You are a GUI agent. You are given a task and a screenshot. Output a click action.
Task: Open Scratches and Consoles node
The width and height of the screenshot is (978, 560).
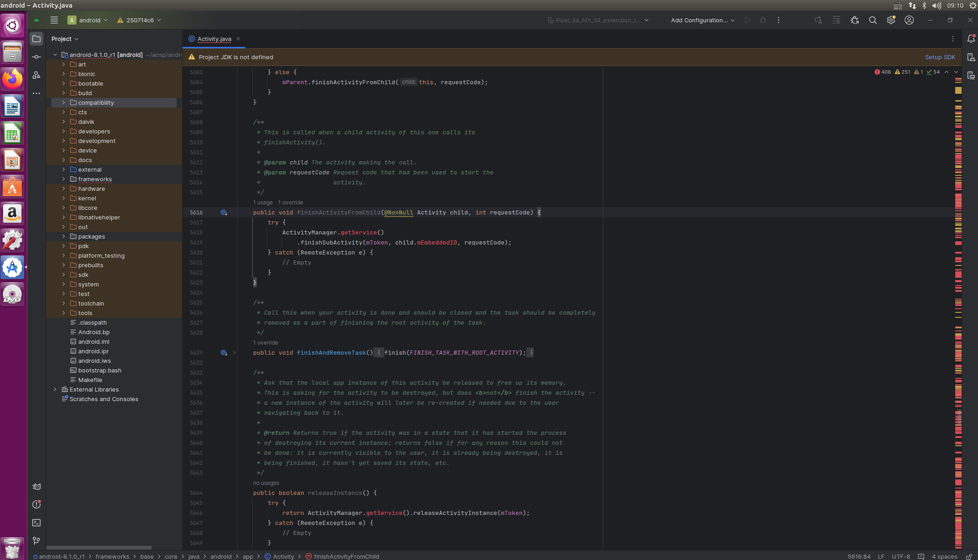click(103, 399)
